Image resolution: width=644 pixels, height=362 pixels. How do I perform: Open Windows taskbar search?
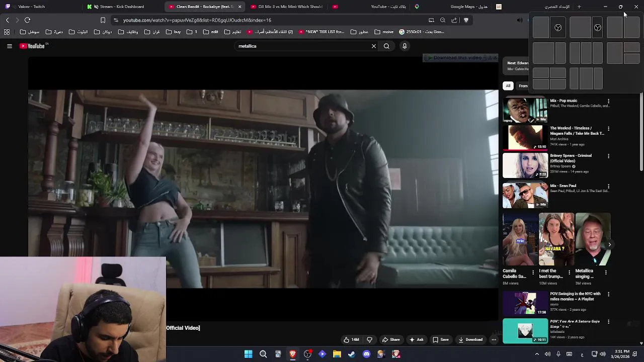(x=263, y=354)
